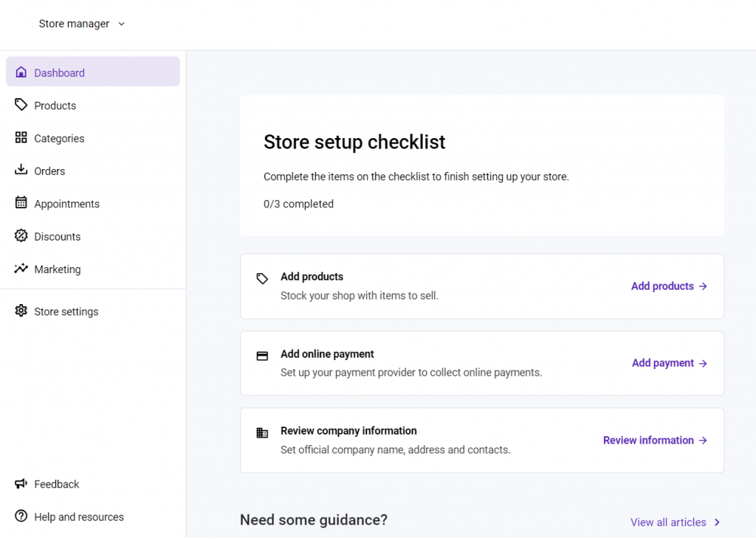Screen dimensions: 756x538
Task: Click the Dashboard home icon
Action: 21,72
